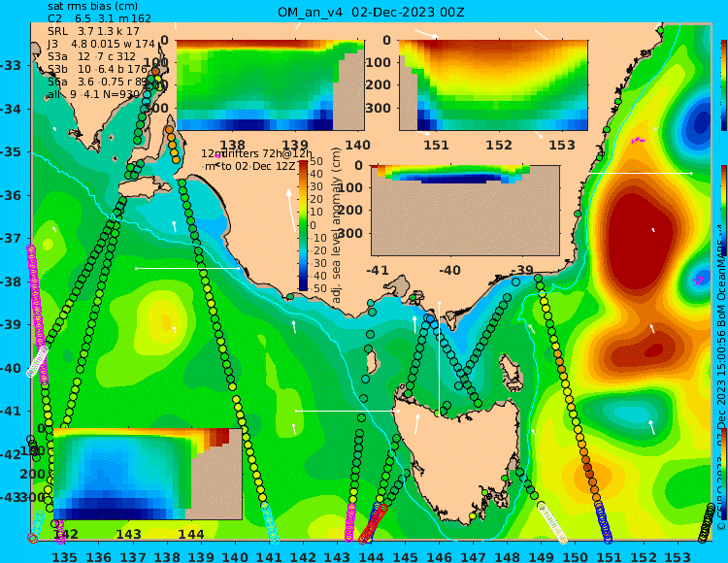Image resolution: width=728 pixels, height=563 pixels.
Task: Click the 152 label under the top-right inset
Action: coord(499,145)
